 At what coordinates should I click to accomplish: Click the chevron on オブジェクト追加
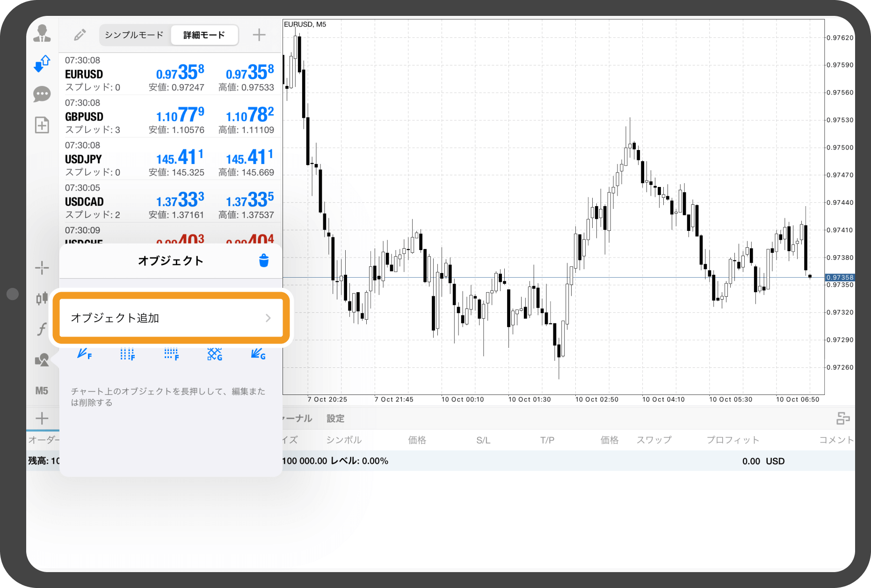click(268, 318)
